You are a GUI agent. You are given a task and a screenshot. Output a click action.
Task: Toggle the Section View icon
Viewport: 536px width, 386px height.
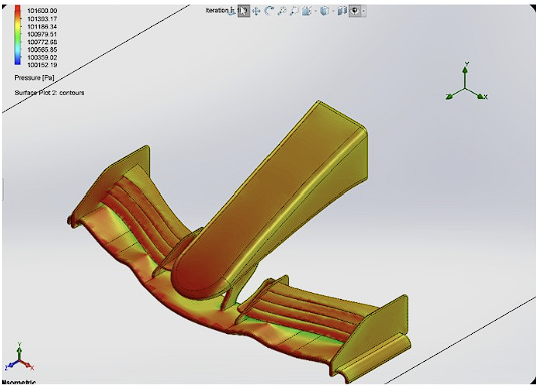[342, 11]
